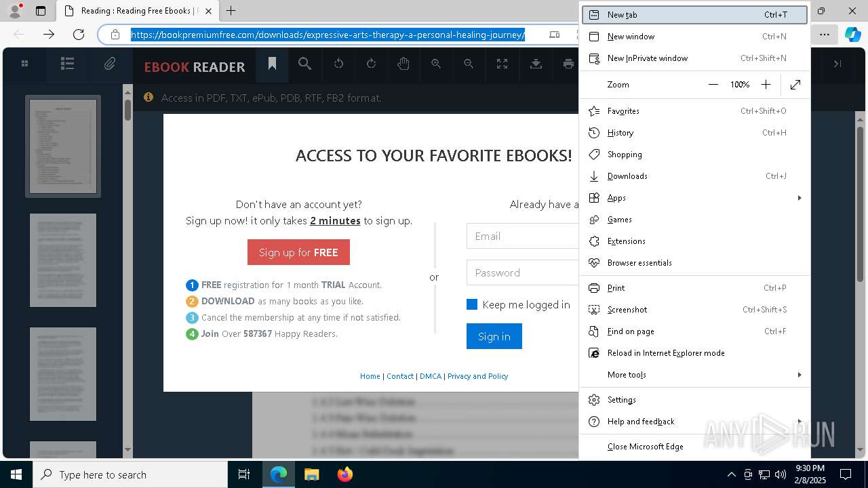Rotate the page clockwise
The height and width of the screenshot is (488, 868).
[x=371, y=64]
